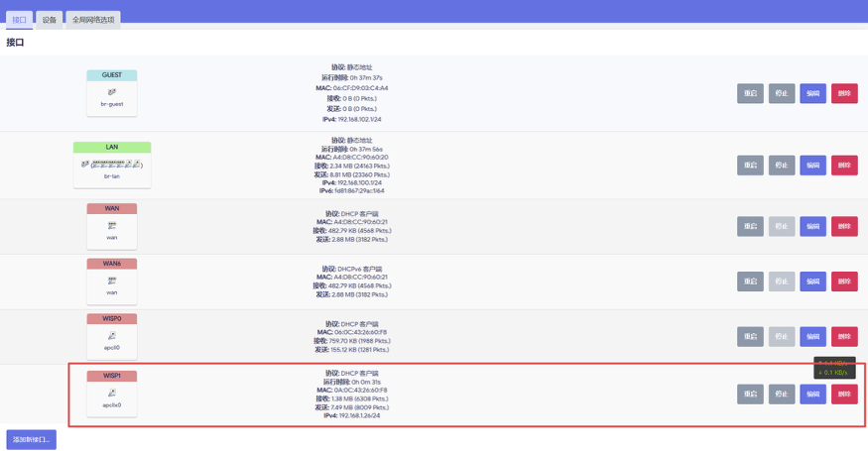Click the bridge icon in LAN card
The width and height of the screenshot is (868, 451).
(85, 165)
